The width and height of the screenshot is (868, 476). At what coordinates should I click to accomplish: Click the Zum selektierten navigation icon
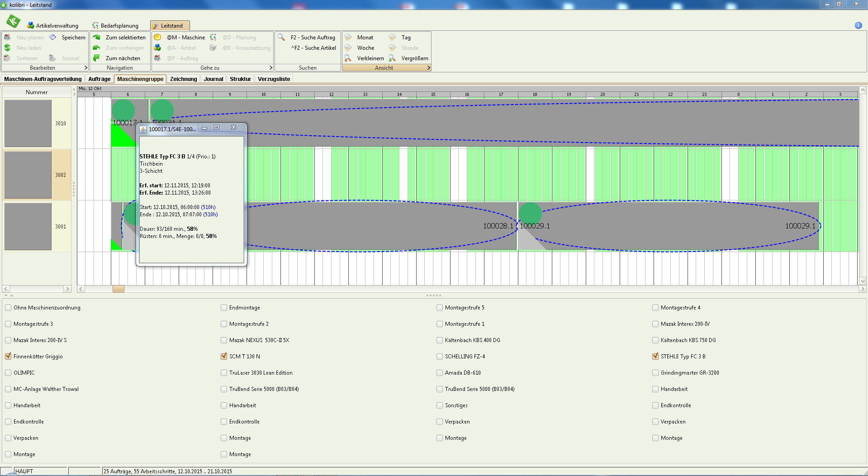[x=96, y=37]
